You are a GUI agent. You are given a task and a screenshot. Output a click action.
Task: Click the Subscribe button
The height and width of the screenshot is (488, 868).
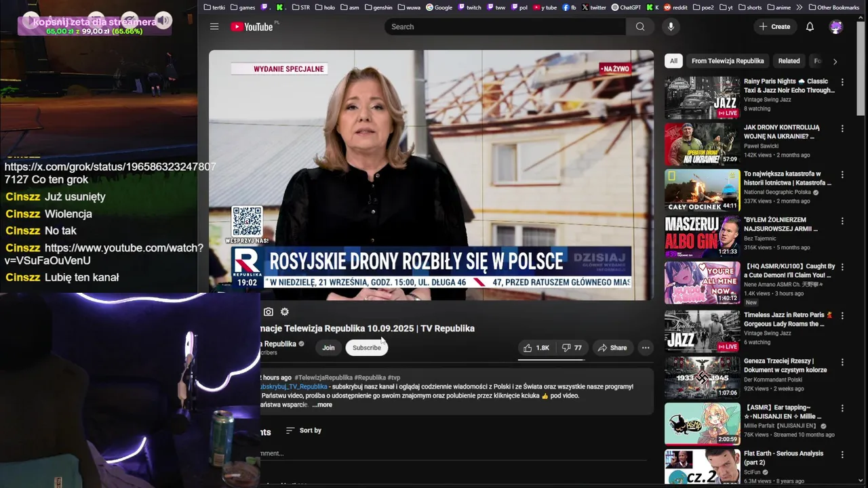tap(366, 348)
